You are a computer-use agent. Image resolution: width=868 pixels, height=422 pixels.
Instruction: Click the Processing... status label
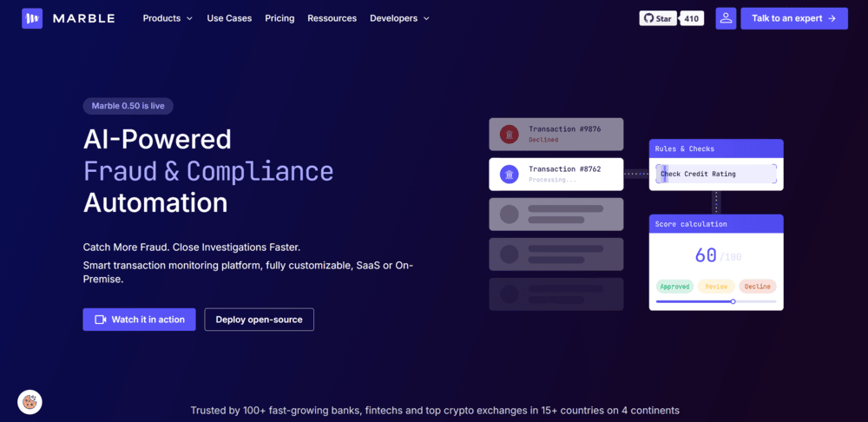pyautogui.click(x=552, y=180)
